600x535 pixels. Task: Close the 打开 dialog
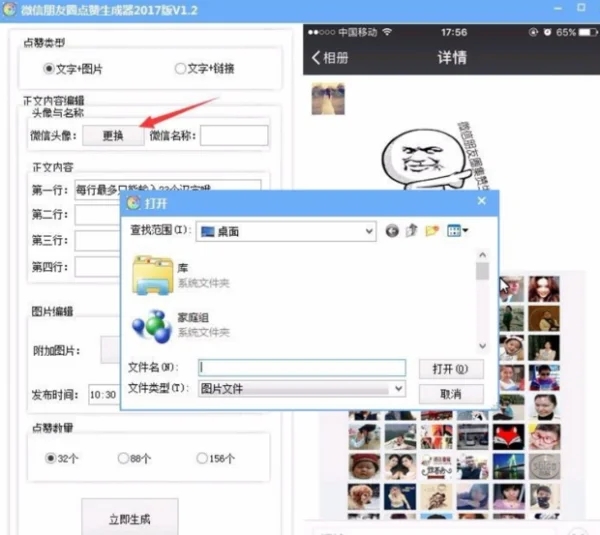(482, 201)
